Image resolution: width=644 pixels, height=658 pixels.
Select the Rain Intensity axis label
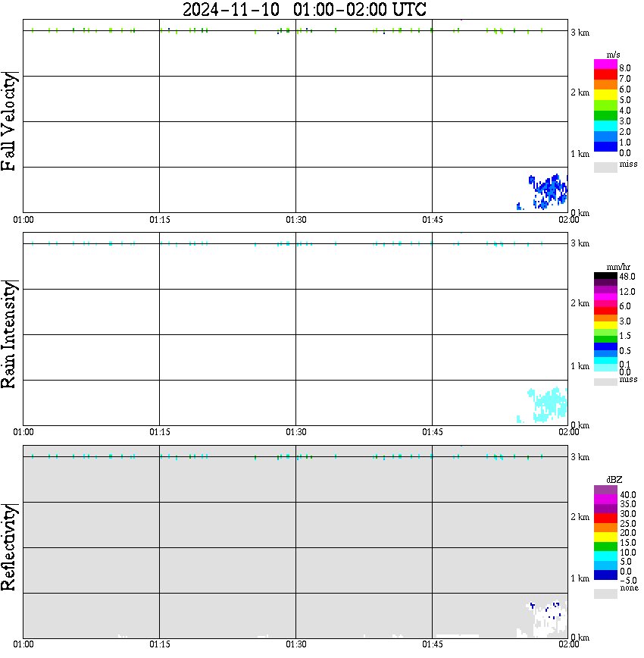[9, 334]
